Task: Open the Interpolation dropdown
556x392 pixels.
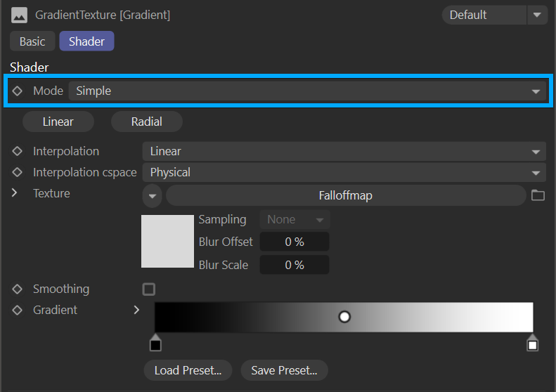Action: (x=344, y=151)
